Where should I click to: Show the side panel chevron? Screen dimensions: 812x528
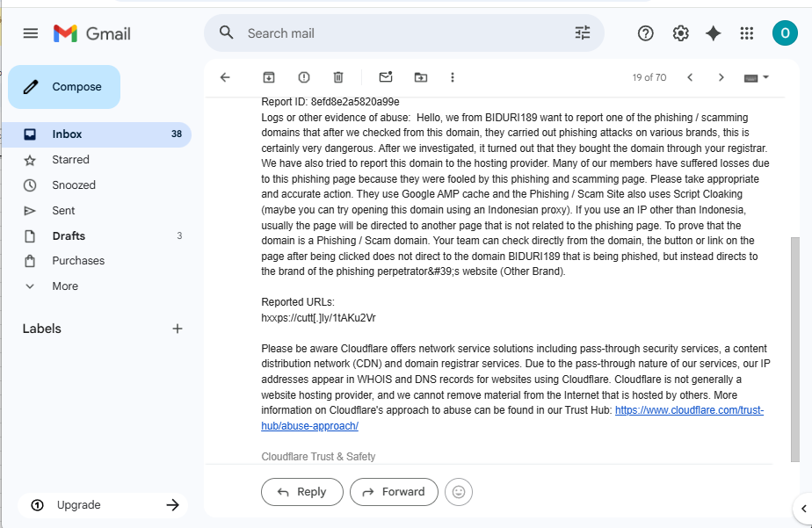(804, 509)
